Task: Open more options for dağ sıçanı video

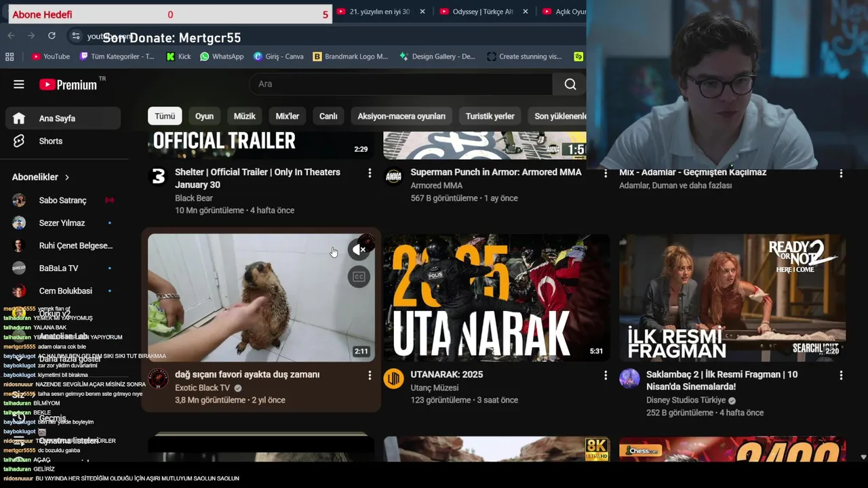Action: click(370, 375)
